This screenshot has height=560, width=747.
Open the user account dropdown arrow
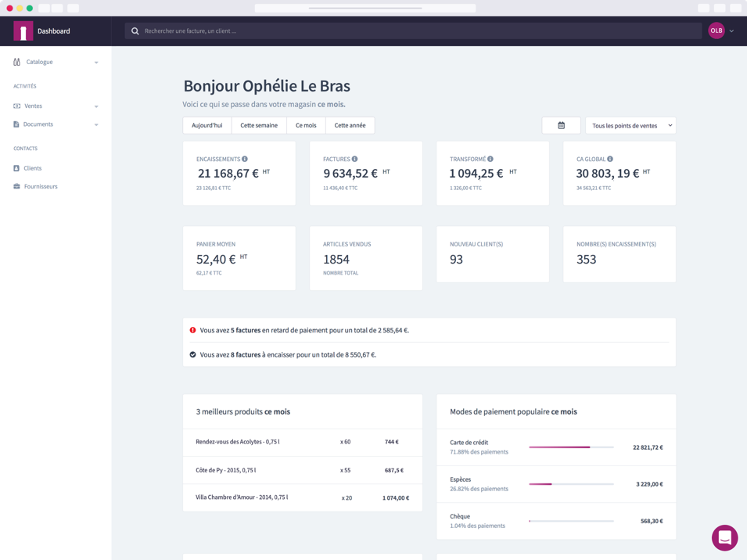(x=732, y=31)
